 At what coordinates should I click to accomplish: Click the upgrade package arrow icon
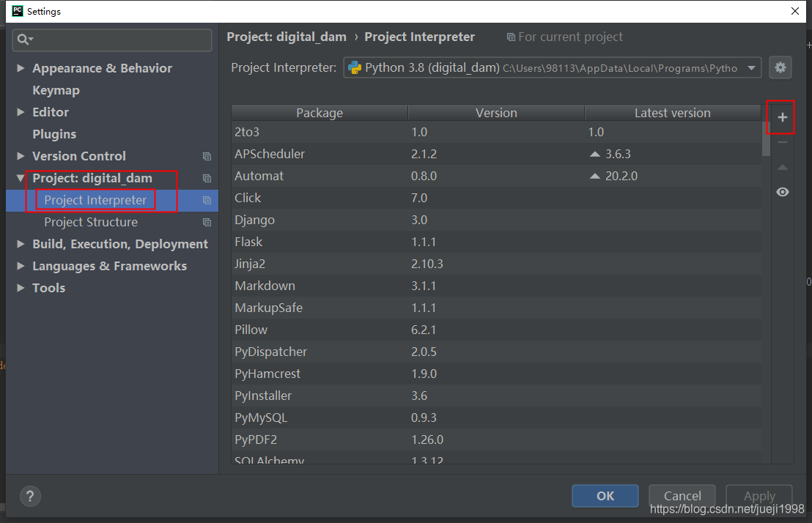783,167
